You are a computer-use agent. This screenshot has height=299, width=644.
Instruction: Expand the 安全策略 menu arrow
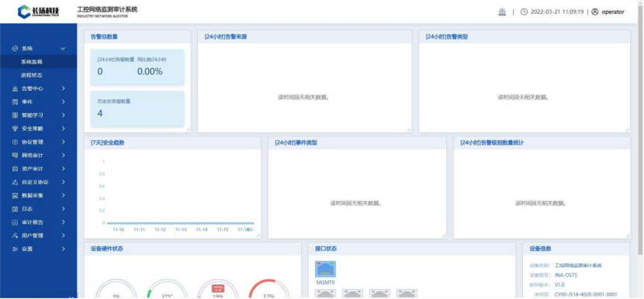tap(64, 129)
